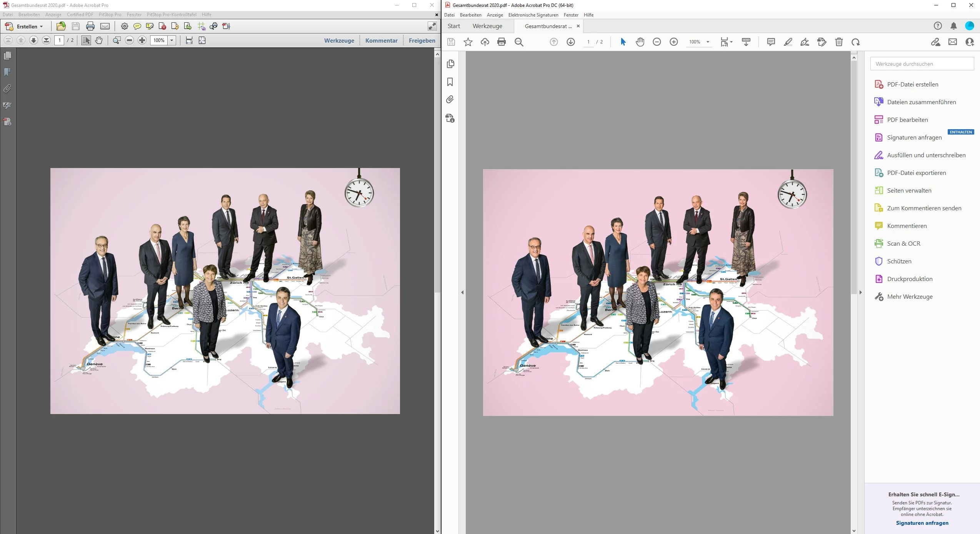The width and height of the screenshot is (980, 534).
Task: Click the Werkzeuge durchsuchen search field
Action: click(x=922, y=64)
